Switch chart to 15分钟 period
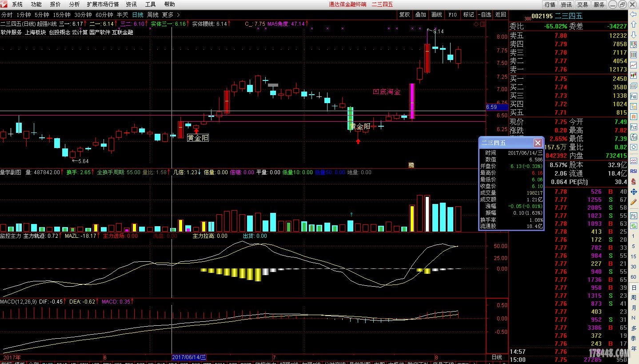This screenshot has width=639, height=364. coord(62,15)
